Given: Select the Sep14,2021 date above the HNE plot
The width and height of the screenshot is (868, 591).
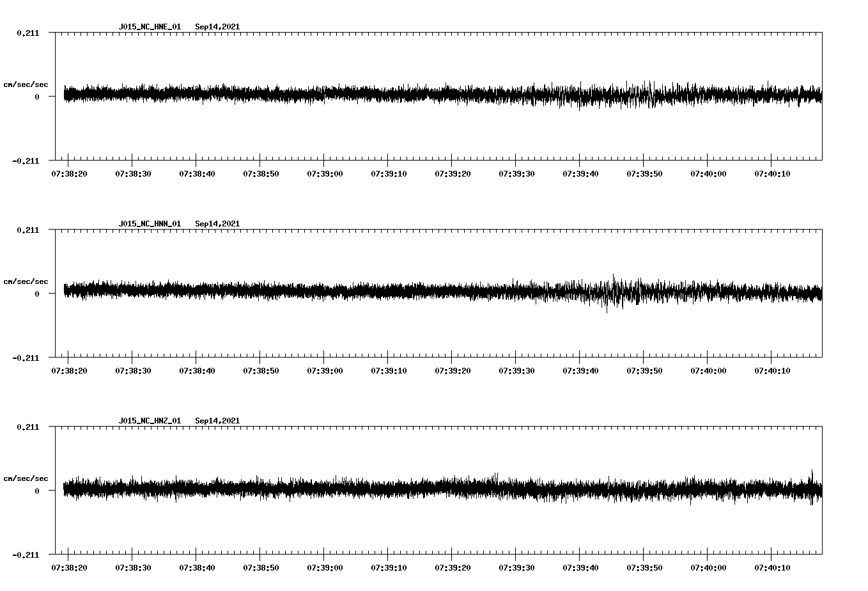Looking at the screenshot, I should (217, 27).
